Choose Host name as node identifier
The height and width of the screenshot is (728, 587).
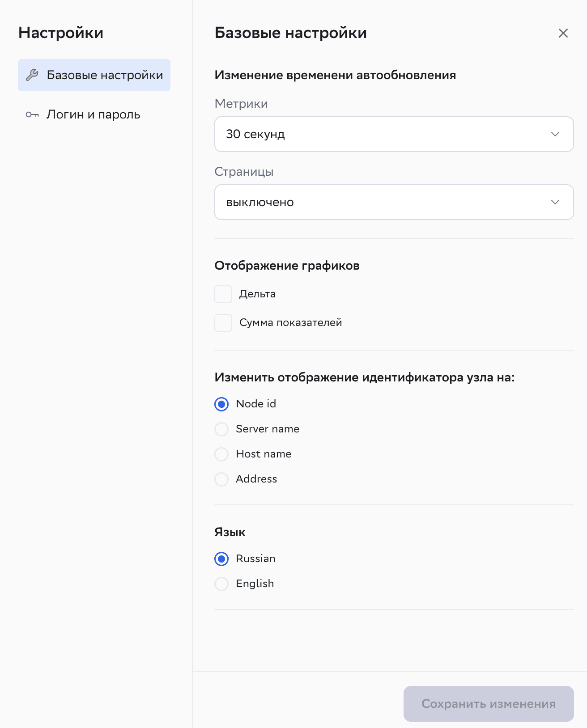click(221, 454)
